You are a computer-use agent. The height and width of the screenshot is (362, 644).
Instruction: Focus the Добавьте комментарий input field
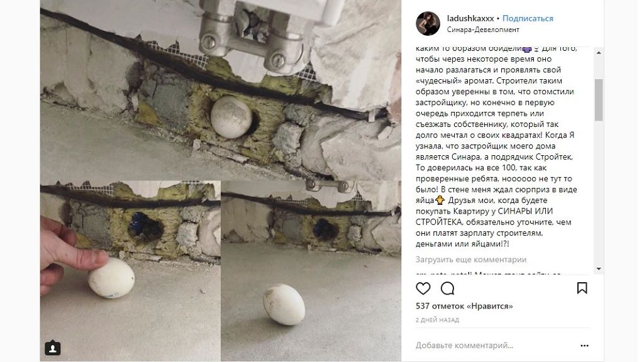pyautogui.click(x=493, y=346)
